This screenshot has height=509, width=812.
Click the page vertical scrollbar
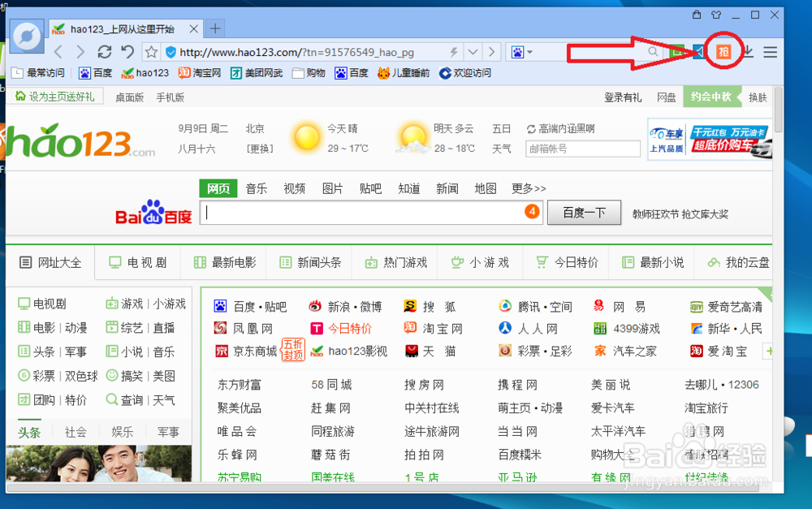[x=778, y=111]
